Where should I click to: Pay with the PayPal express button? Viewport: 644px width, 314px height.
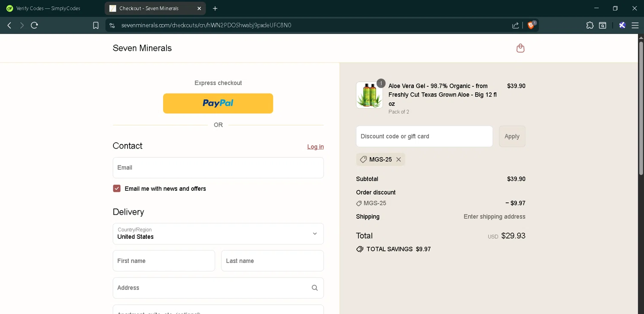(218, 104)
